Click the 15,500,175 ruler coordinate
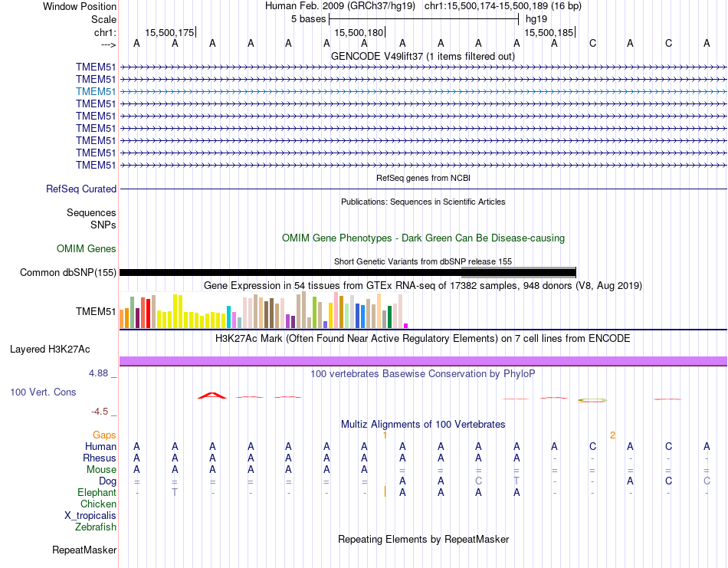This screenshot has height=568, width=728. click(169, 32)
